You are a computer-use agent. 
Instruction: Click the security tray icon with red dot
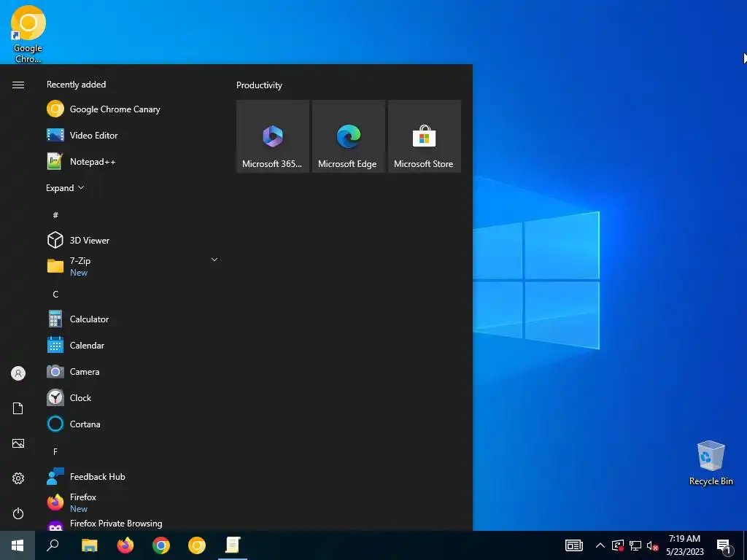tap(618, 545)
